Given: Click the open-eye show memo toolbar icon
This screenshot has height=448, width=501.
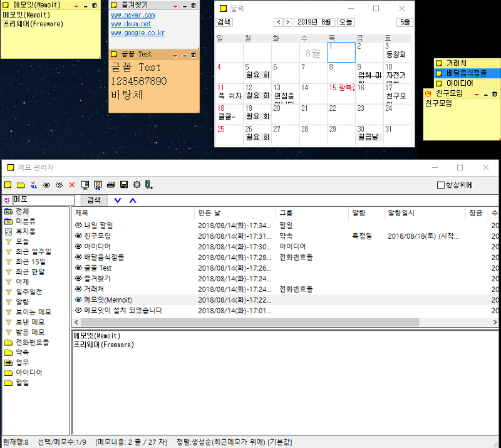Looking at the screenshot, I should click(46, 185).
